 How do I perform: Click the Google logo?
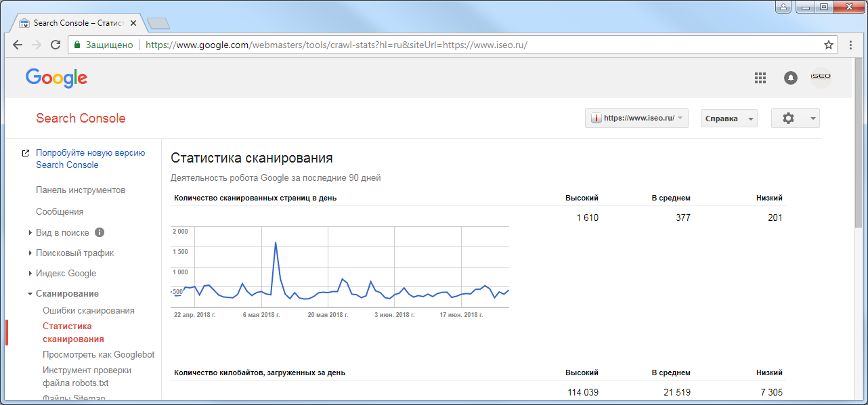(56, 78)
